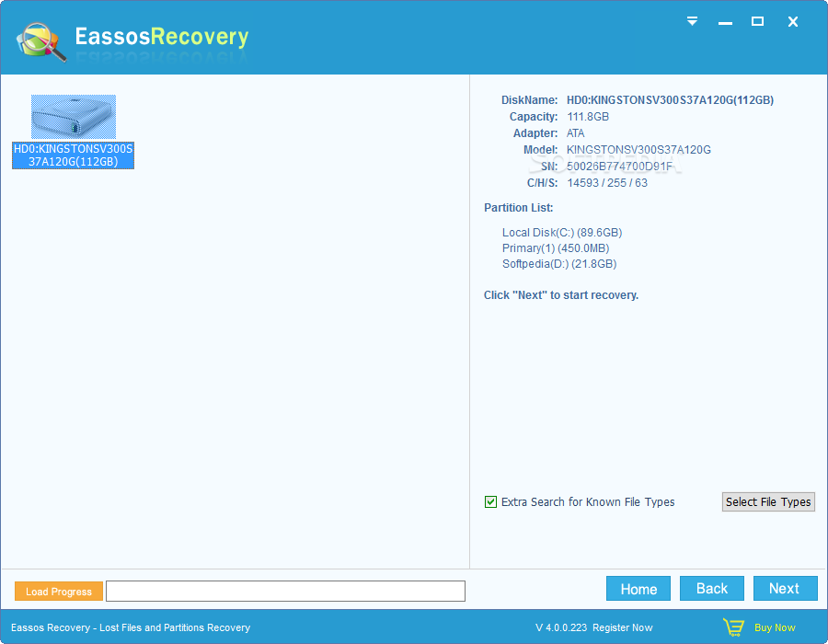Screen dimensions: 828x644
Task: Maximize the EassosRecovery window
Action: click(x=757, y=21)
